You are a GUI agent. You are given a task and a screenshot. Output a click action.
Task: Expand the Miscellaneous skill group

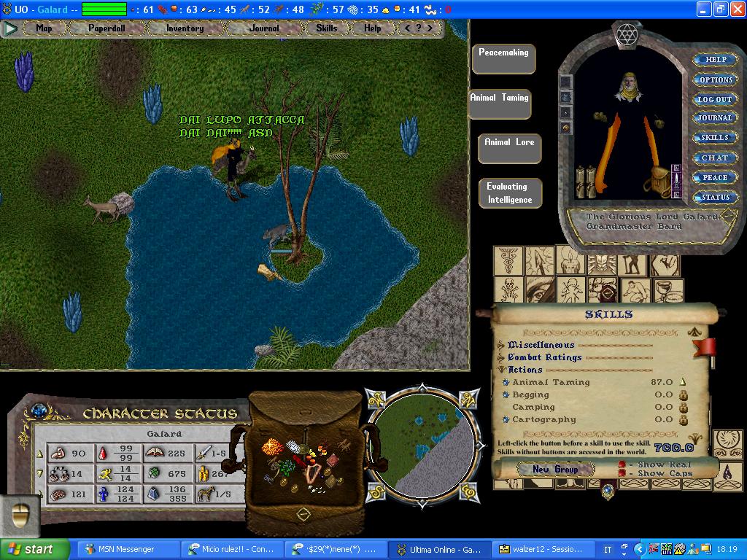pos(500,345)
